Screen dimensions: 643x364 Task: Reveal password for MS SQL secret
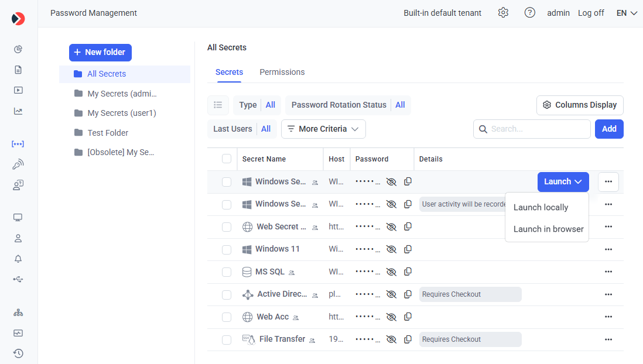coord(391,272)
